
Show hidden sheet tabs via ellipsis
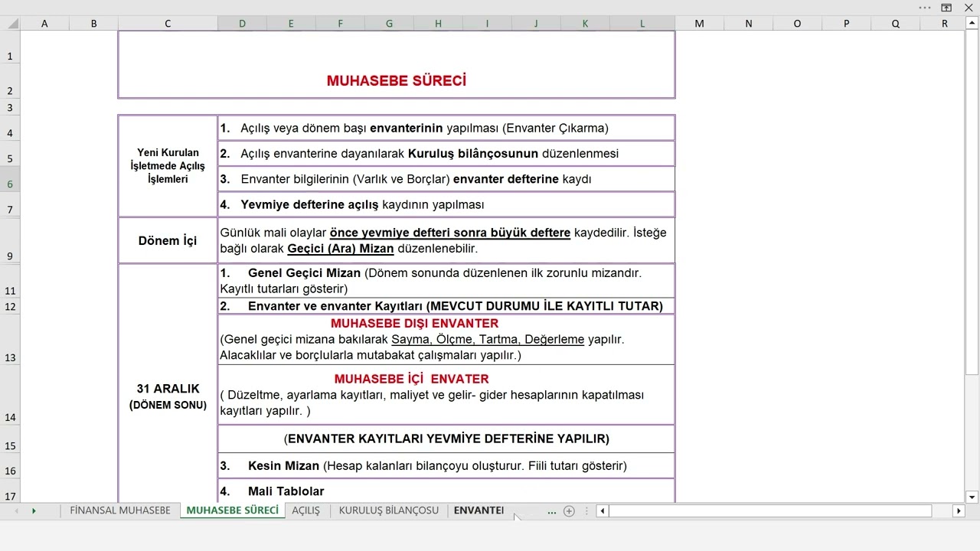coord(552,511)
